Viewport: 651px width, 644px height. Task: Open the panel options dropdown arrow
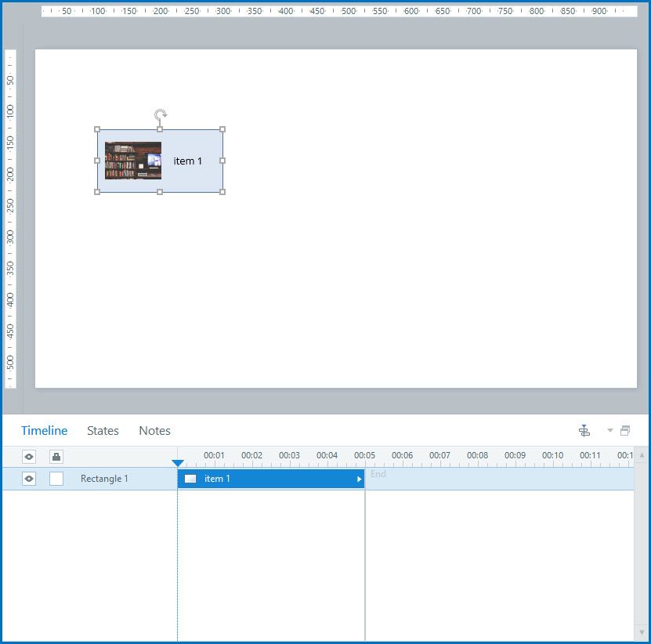[609, 431]
